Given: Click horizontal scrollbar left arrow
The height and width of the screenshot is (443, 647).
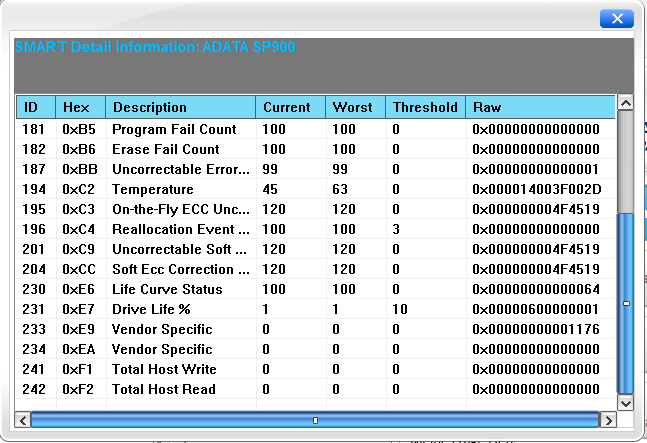Looking at the screenshot, I should [x=23, y=420].
